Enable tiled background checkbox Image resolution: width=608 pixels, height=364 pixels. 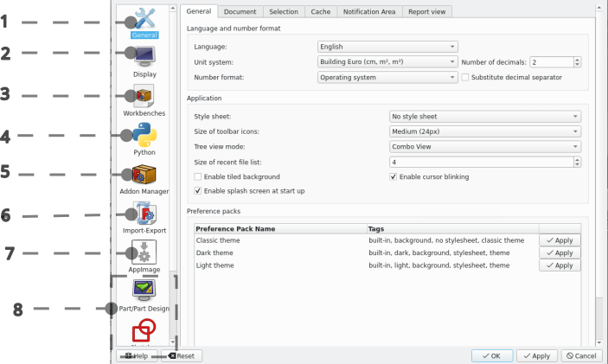(198, 176)
